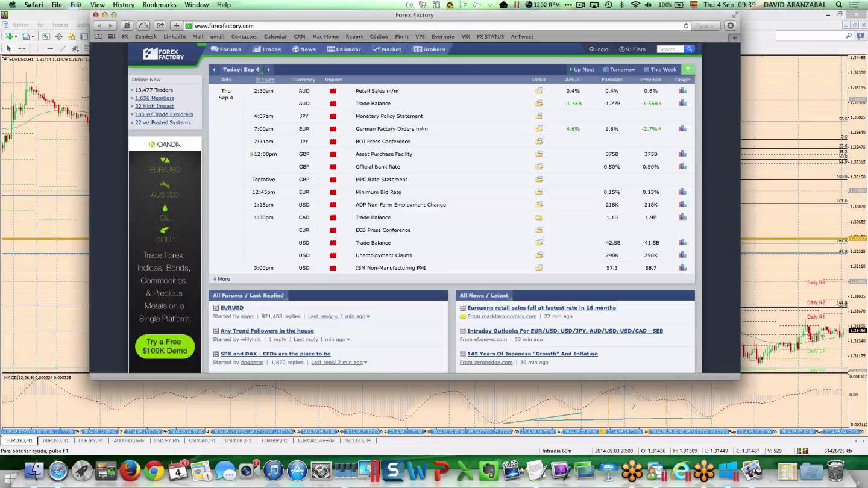The image size is (868, 488).
Task: Click the Forex Factory search field
Action: tap(669, 49)
